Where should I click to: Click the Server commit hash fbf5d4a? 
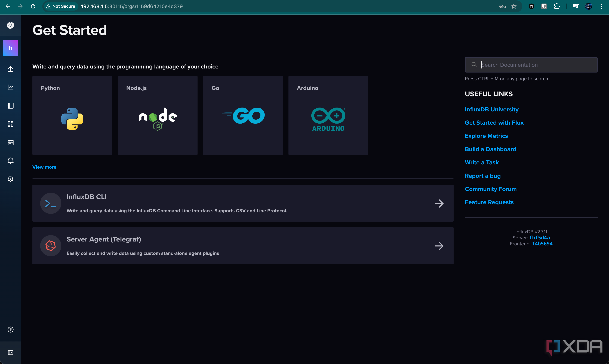click(x=540, y=238)
